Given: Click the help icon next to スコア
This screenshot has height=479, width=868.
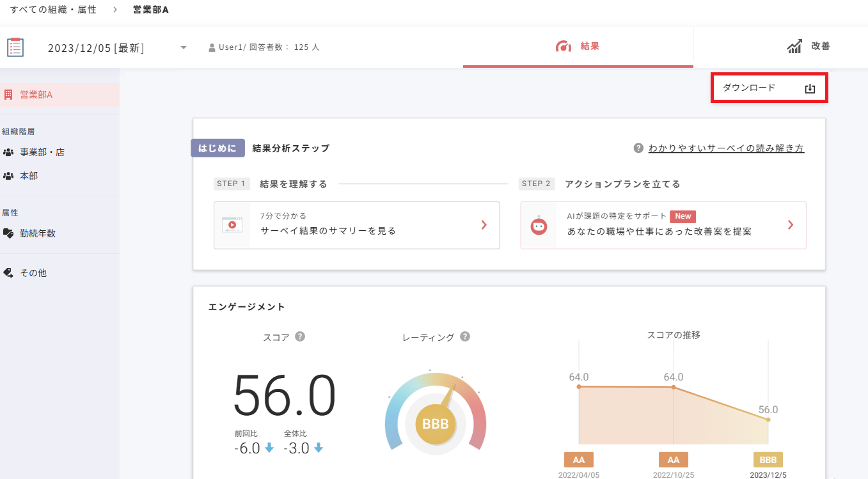Looking at the screenshot, I should 300,336.
